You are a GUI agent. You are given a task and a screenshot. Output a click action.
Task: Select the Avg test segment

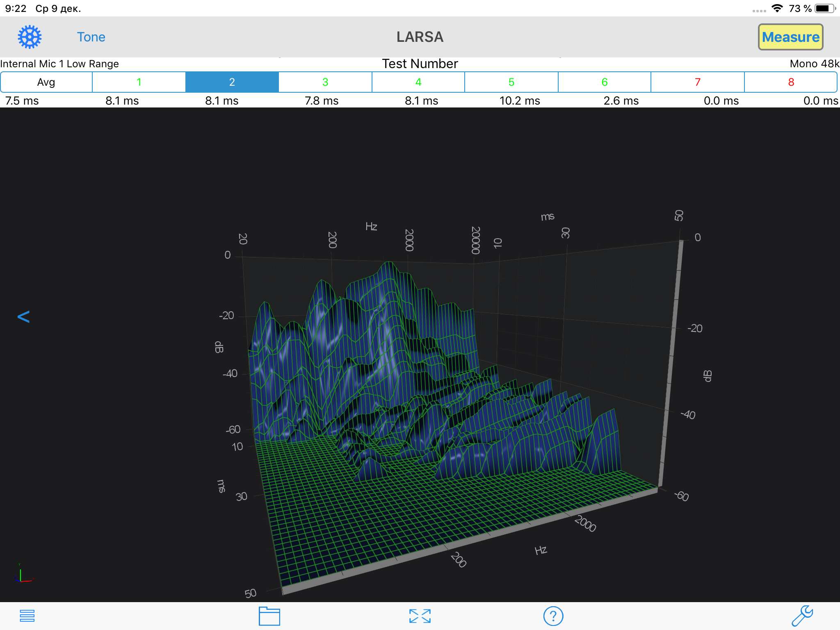tap(46, 82)
